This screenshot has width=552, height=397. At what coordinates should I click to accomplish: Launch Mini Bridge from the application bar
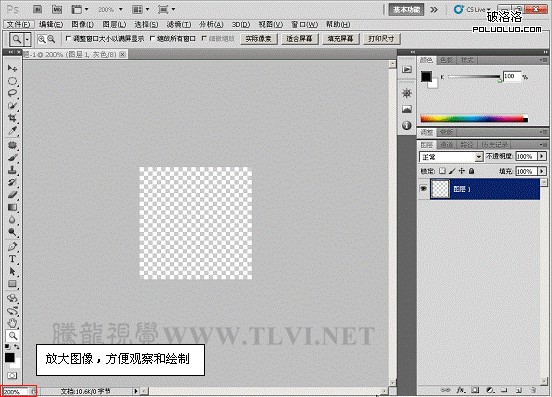point(57,10)
